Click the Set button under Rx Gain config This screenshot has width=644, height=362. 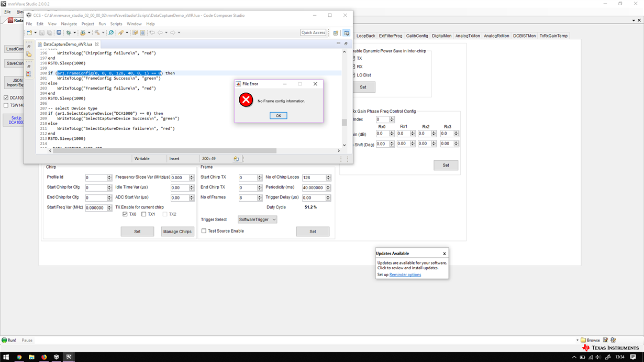pos(446,165)
